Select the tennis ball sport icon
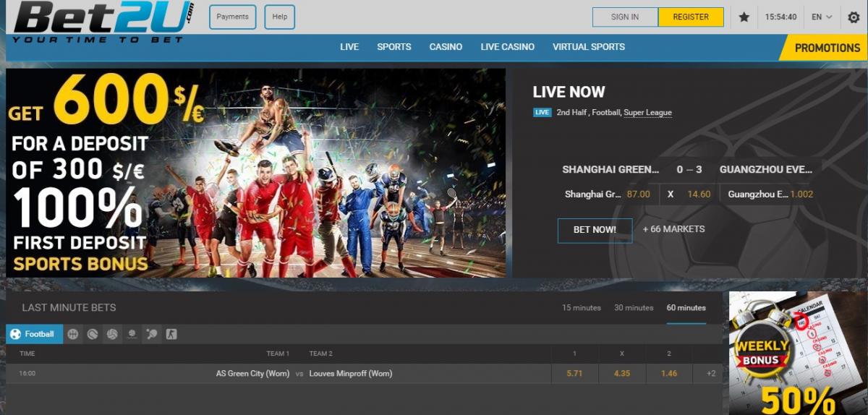The width and height of the screenshot is (868, 415). (93, 334)
